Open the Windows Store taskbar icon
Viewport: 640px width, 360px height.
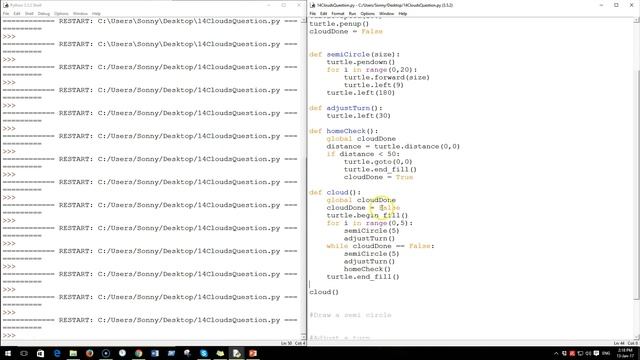(x=40, y=353)
